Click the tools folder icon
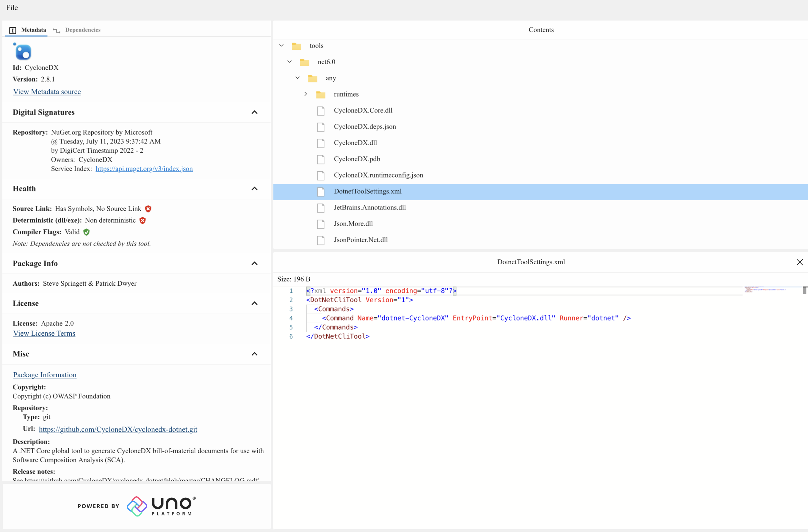This screenshot has width=808, height=532. 296,46
